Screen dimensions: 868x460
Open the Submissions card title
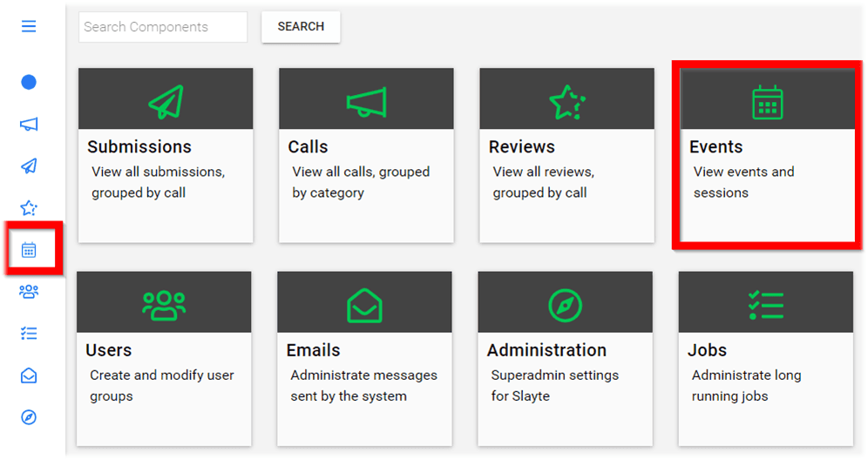coord(139,146)
